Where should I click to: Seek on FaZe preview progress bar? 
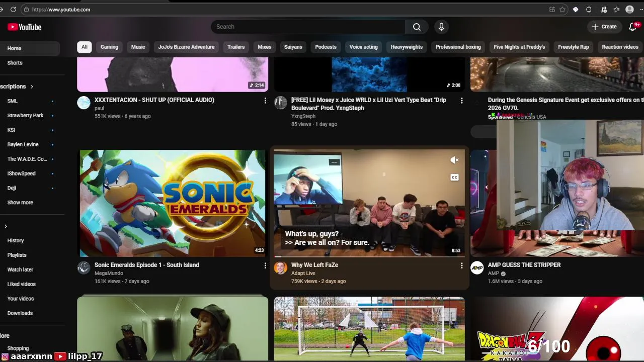click(x=369, y=256)
